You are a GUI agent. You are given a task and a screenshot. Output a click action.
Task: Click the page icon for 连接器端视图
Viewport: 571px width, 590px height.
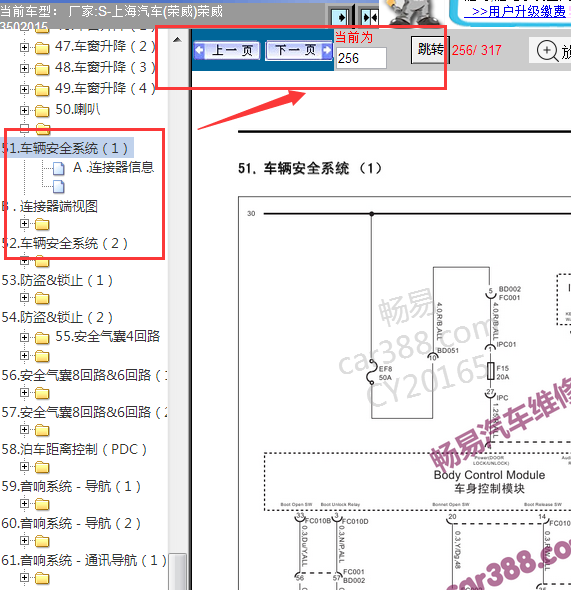point(58,187)
